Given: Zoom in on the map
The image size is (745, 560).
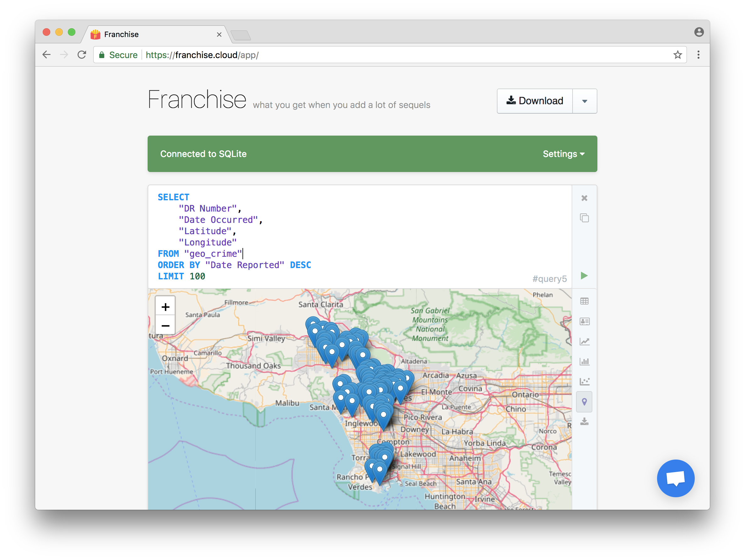Looking at the screenshot, I should click(x=165, y=307).
